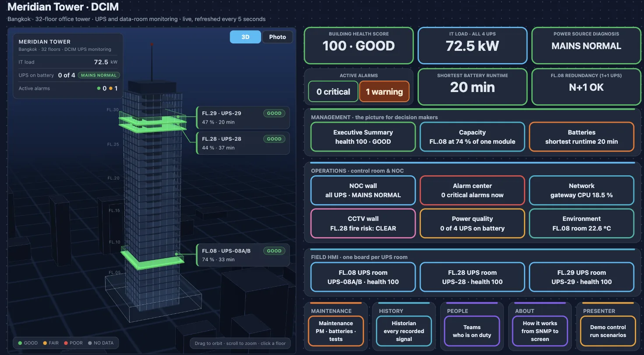Screen dimensions: 644x355
Task: Open How it works from SNMP tile
Action: (x=540, y=331)
